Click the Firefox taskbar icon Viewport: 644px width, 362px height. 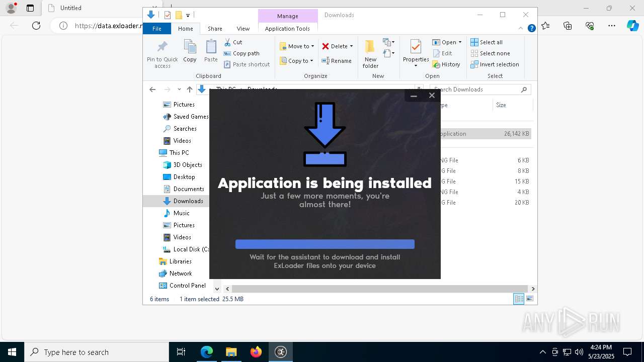click(256, 352)
